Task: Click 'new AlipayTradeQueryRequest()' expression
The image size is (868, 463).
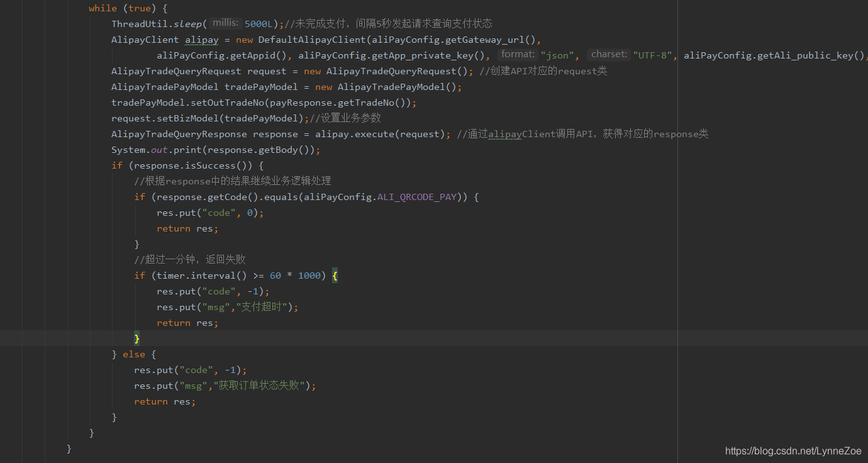Action: click(386, 71)
